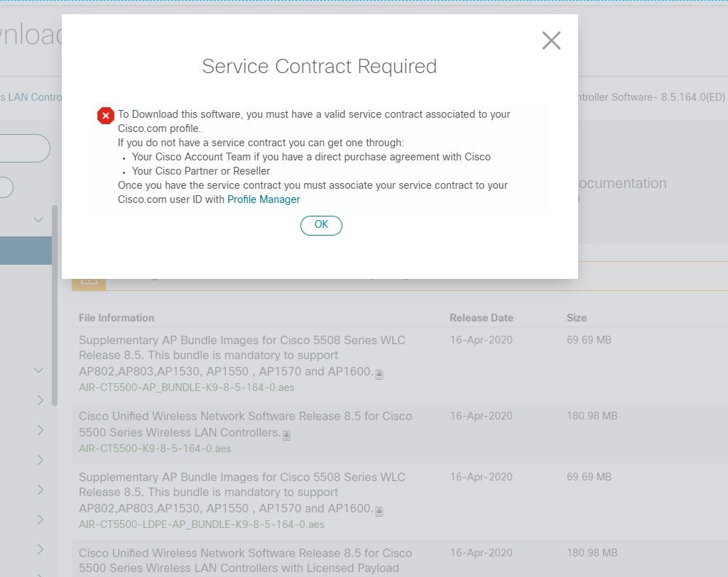The height and width of the screenshot is (577, 728).
Task: Close the Service Contract Required dialog
Action: tap(551, 40)
